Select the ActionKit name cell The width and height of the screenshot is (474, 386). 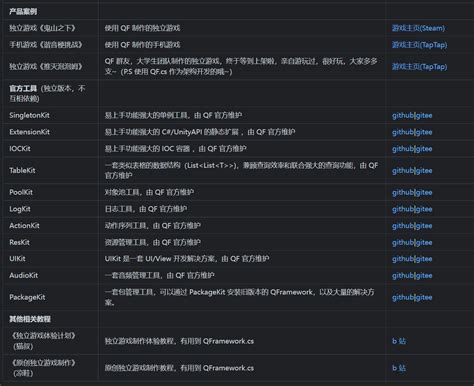(x=24, y=226)
